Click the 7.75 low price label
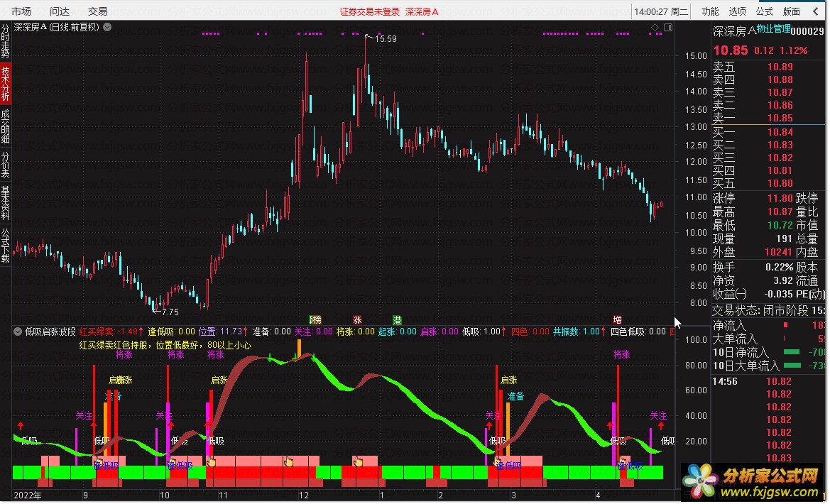This screenshot has height=504, width=830. 170,312
